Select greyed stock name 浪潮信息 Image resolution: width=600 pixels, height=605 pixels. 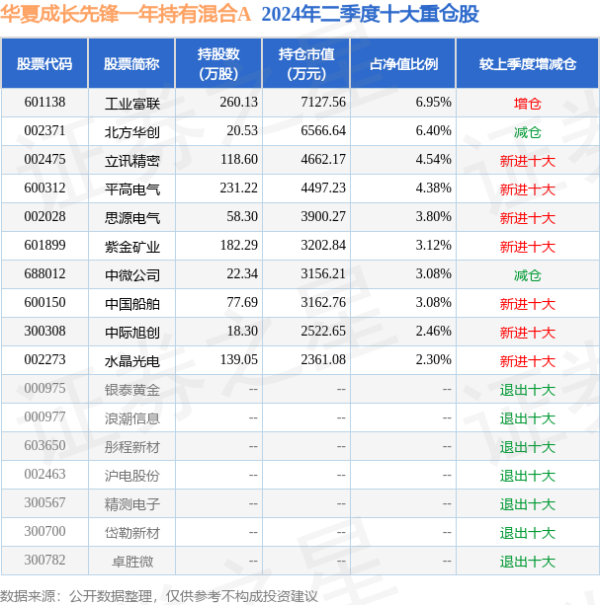[x=132, y=418]
